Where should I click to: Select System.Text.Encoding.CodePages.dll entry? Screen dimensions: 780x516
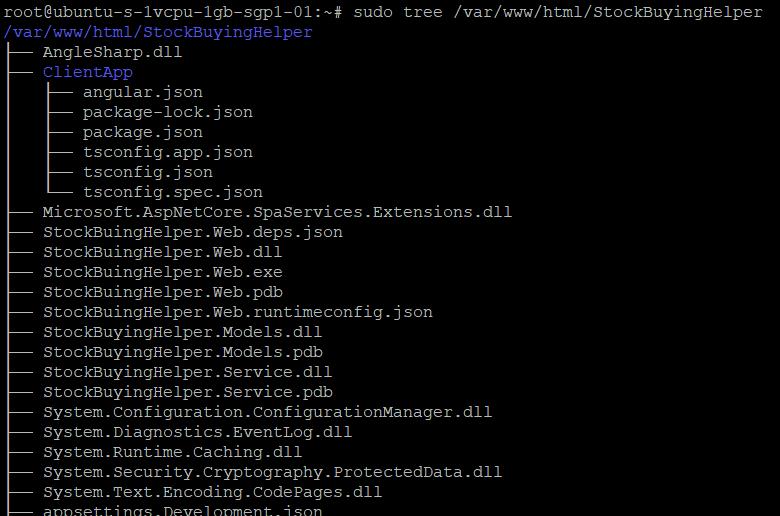click(212, 492)
